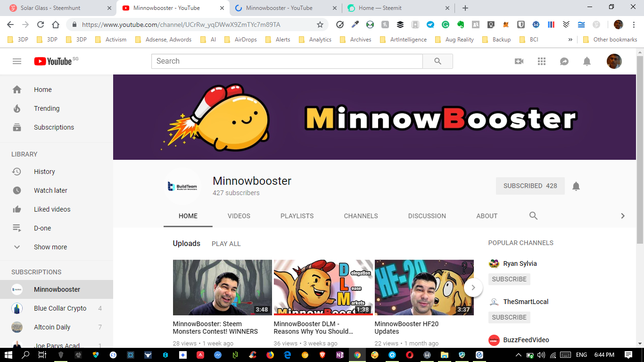The height and width of the screenshot is (362, 644).
Task: Bookmark this page with the star icon
Action: (x=320, y=25)
